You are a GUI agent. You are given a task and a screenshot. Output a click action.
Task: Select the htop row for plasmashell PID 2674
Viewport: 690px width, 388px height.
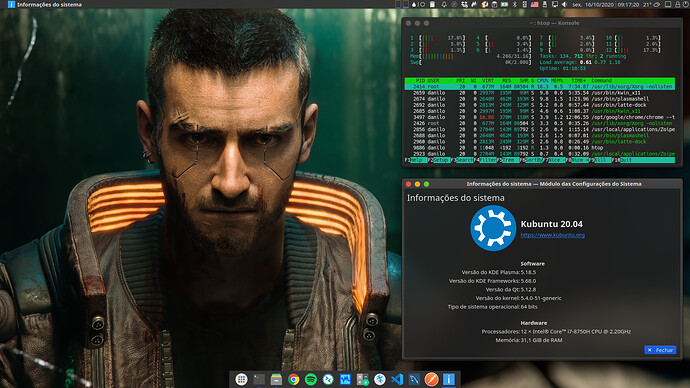click(x=540, y=99)
